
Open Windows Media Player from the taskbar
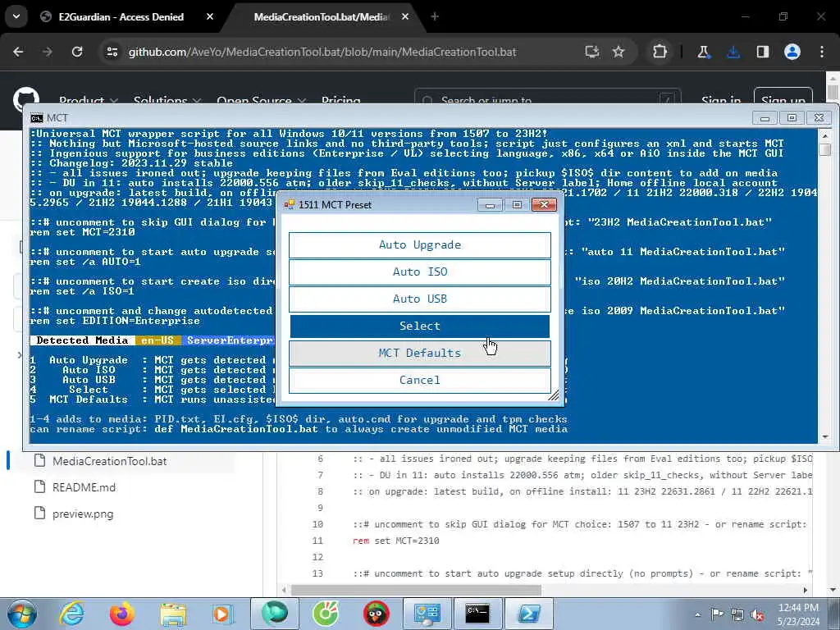[x=221, y=614]
